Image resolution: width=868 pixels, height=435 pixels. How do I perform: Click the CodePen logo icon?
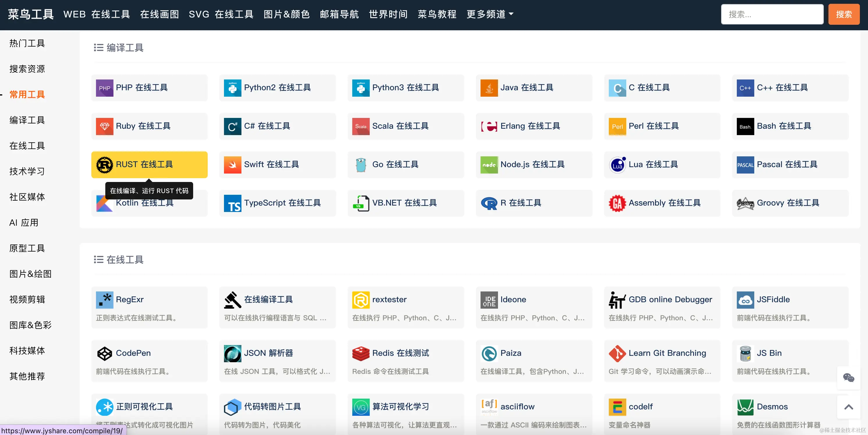coord(104,353)
